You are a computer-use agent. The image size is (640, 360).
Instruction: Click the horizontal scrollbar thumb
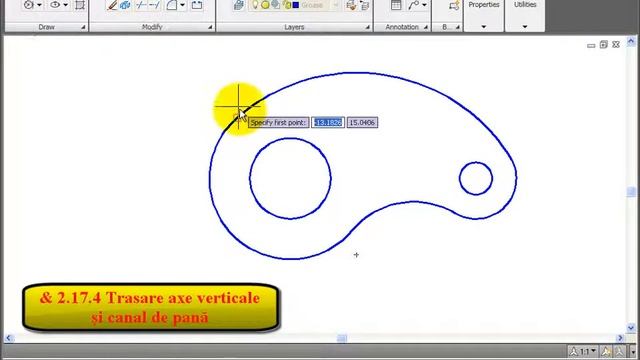342,338
